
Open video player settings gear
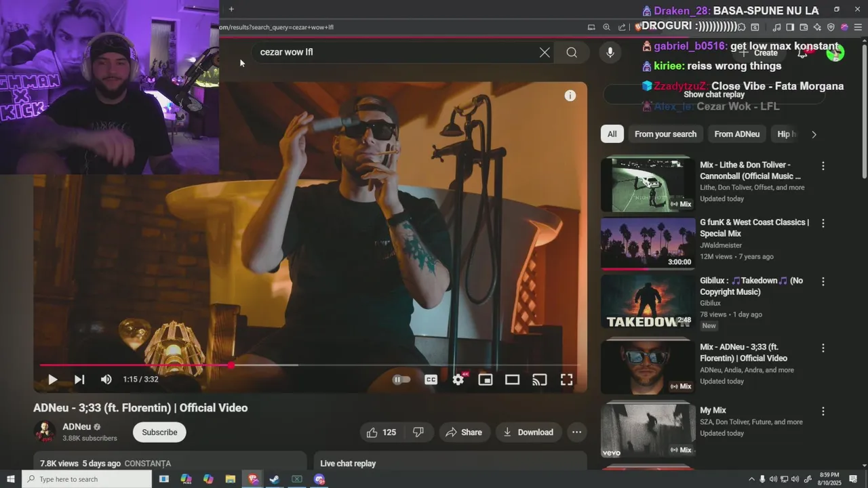pos(458,380)
